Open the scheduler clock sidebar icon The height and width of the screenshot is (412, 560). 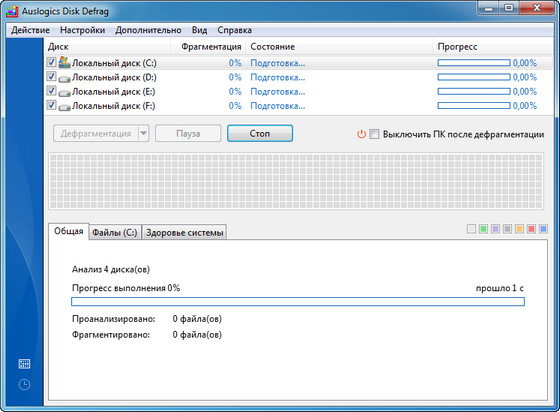[24, 385]
